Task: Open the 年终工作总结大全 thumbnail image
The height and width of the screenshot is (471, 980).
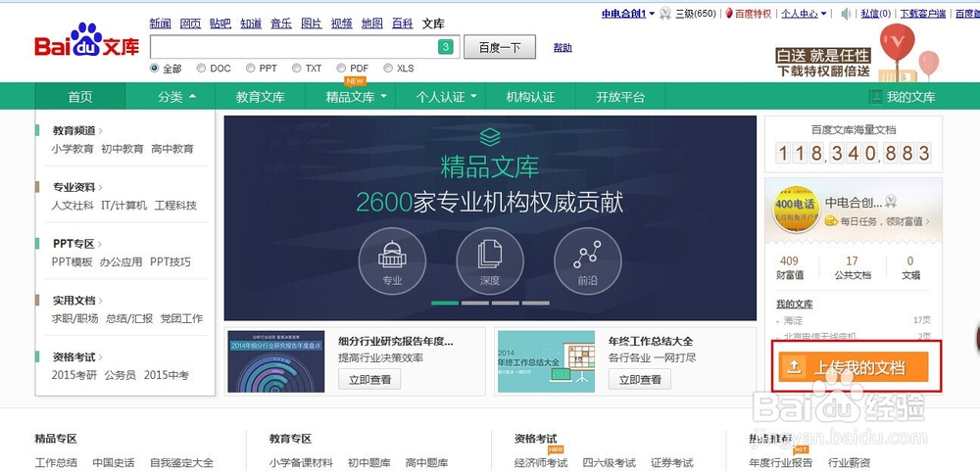Action: [x=546, y=361]
